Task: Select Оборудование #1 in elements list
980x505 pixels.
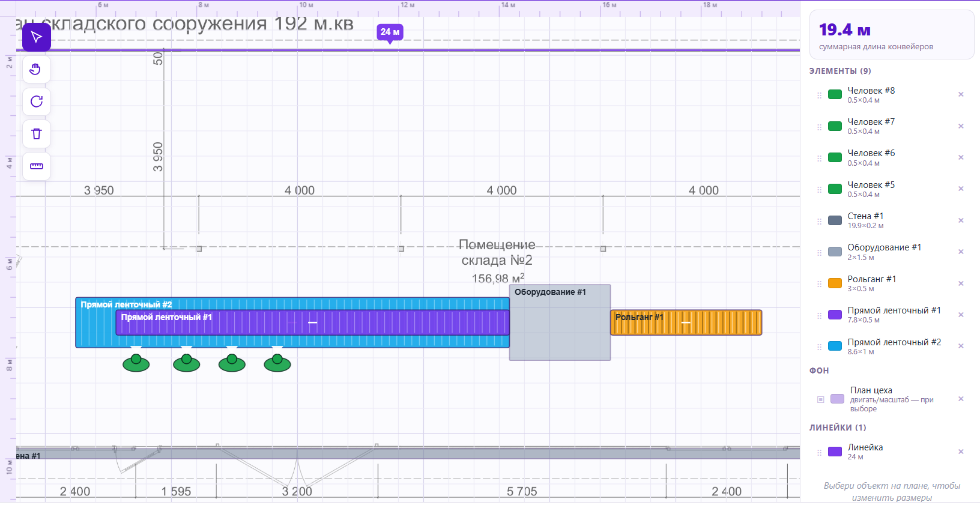Action: tap(892, 252)
